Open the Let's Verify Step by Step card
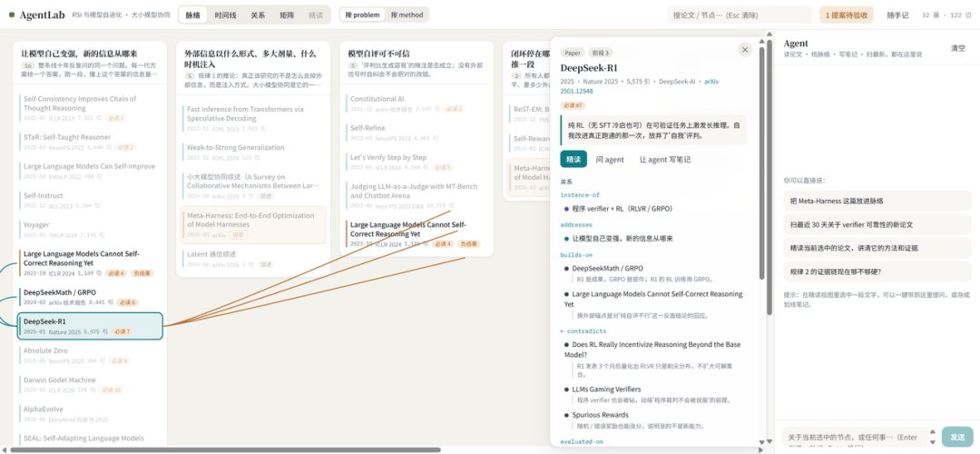Screen dimensions: 980x454 (417, 162)
